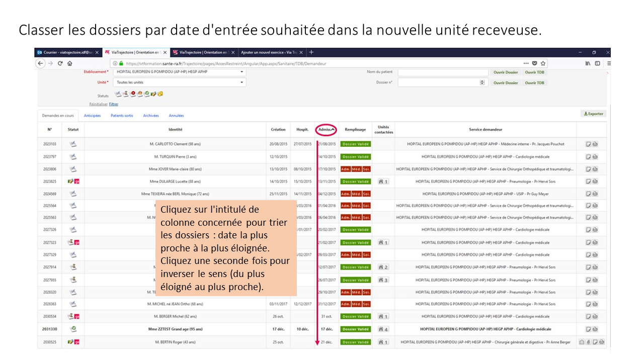
Task: Toggle first Statuts filter icon
Action: coord(118,94)
